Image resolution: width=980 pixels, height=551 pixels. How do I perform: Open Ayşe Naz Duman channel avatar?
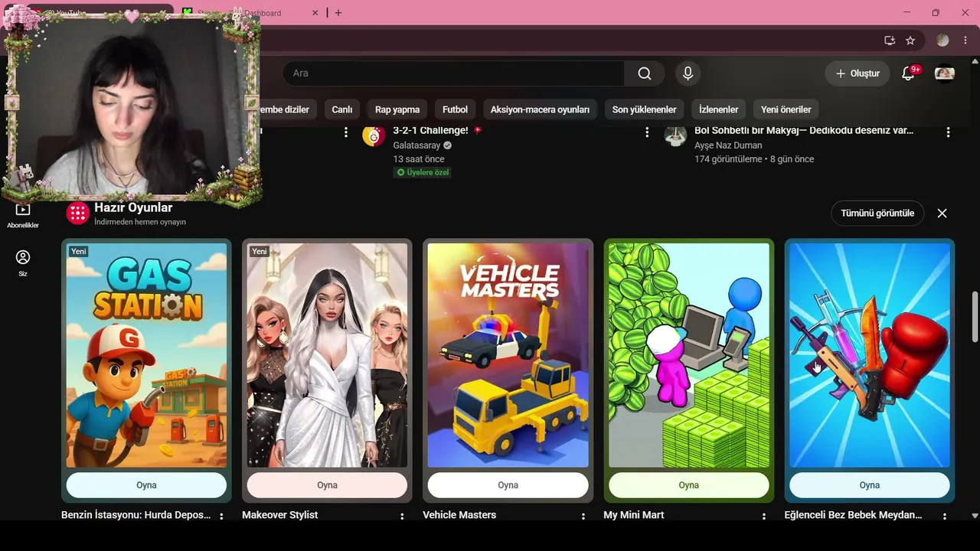[x=675, y=135]
